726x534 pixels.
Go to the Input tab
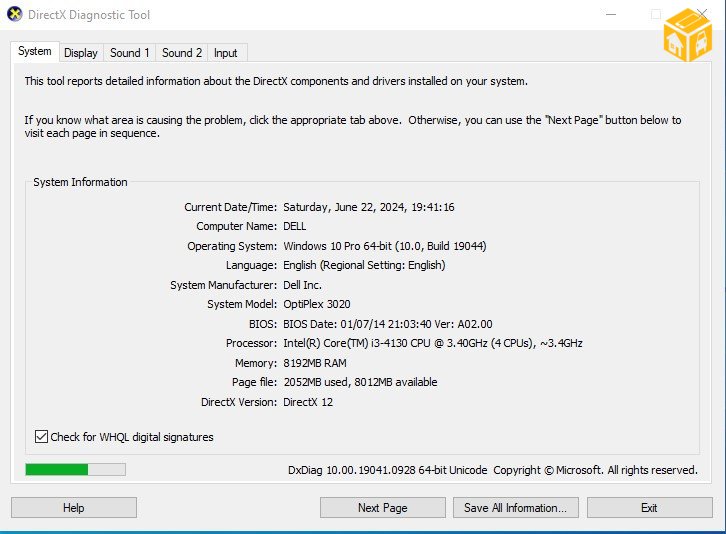(x=225, y=53)
